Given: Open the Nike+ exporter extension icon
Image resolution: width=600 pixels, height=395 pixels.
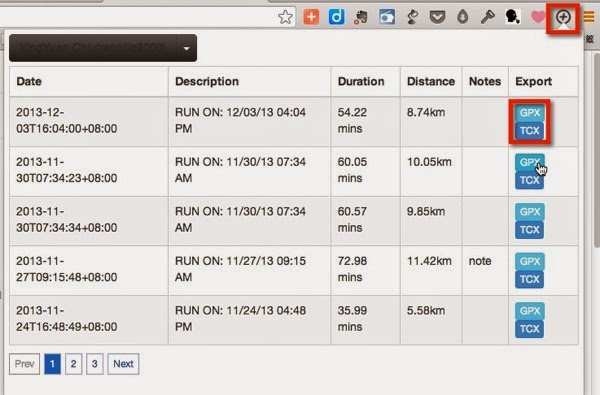Looking at the screenshot, I should coord(563,18).
